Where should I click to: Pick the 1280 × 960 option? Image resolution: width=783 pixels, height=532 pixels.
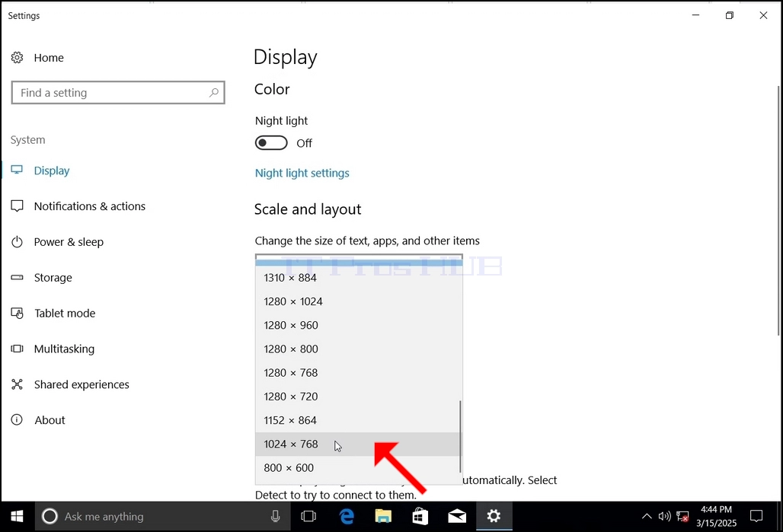[357, 326]
